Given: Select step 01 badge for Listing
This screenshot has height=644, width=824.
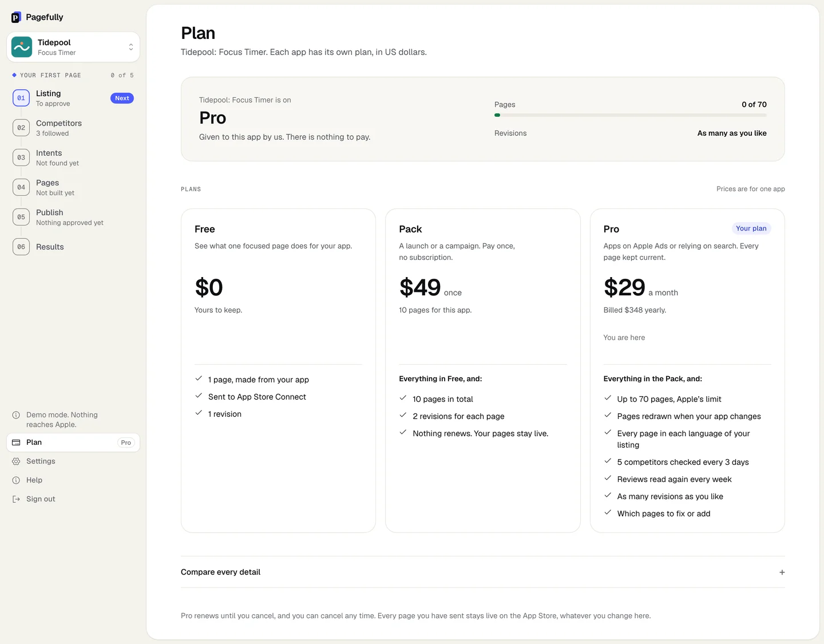Looking at the screenshot, I should 21,98.
